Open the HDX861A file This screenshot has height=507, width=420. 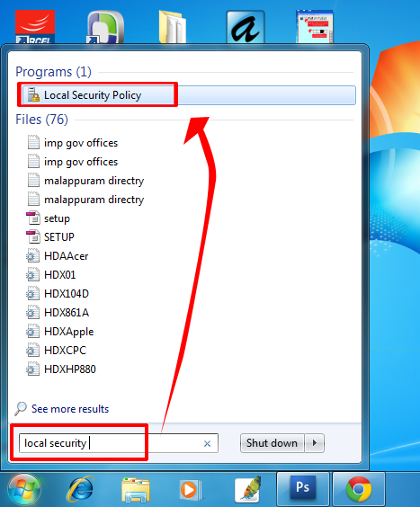[x=67, y=313]
